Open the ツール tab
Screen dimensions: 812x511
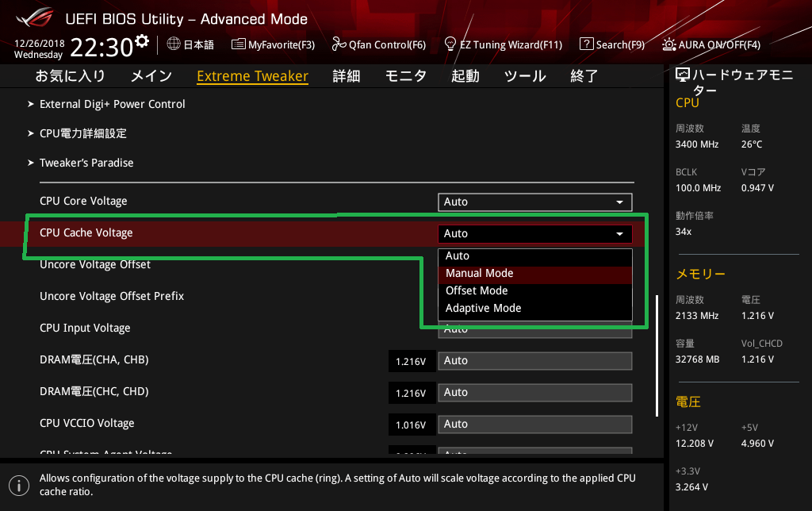pos(525,76)
